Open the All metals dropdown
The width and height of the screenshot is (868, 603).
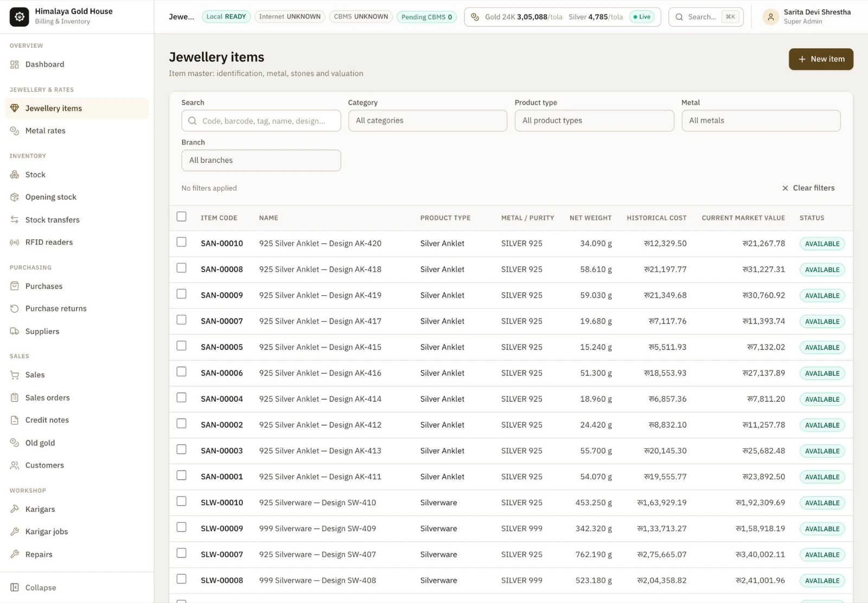pyautogui.click(x=761, y=120)
